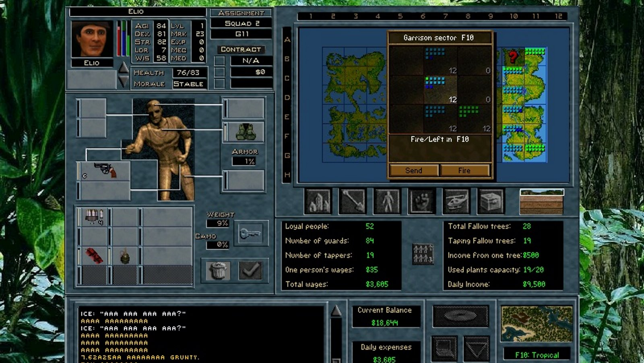Click the Contract header
The width and height of the screenshot is (644, 363).
(241, 49)
